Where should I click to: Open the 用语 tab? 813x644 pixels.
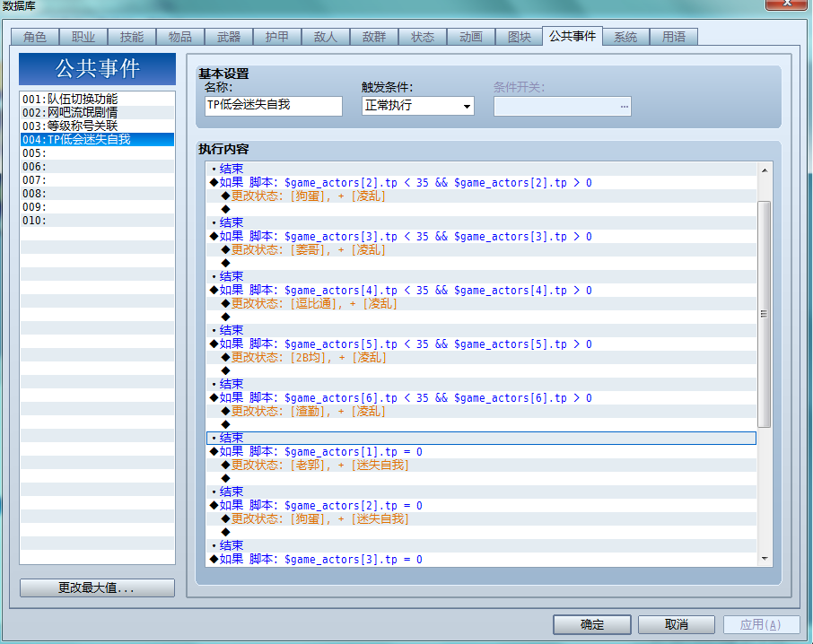[x=674, y=37]
